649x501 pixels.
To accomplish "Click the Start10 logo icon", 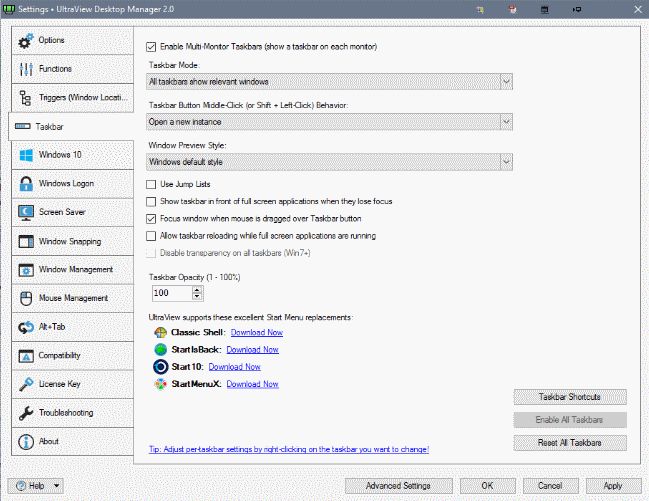I will [159, 366].
